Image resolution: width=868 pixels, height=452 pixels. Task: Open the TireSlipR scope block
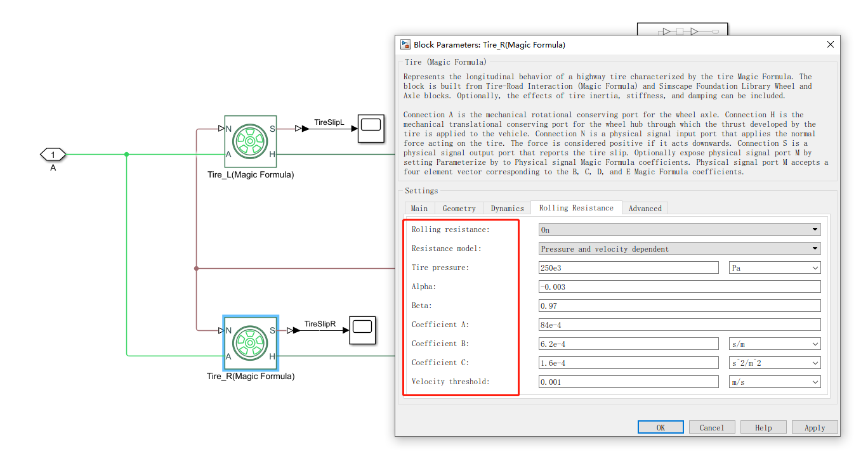coord(362,330)
